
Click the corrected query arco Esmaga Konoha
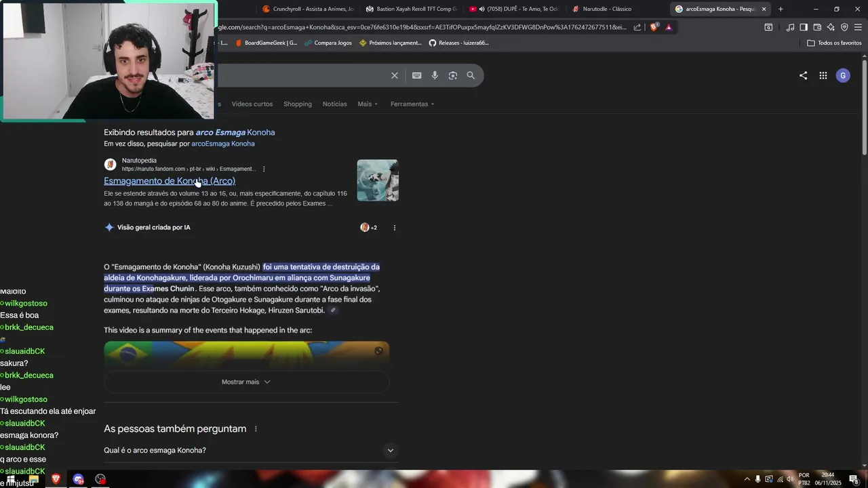(x=235, y=132)
